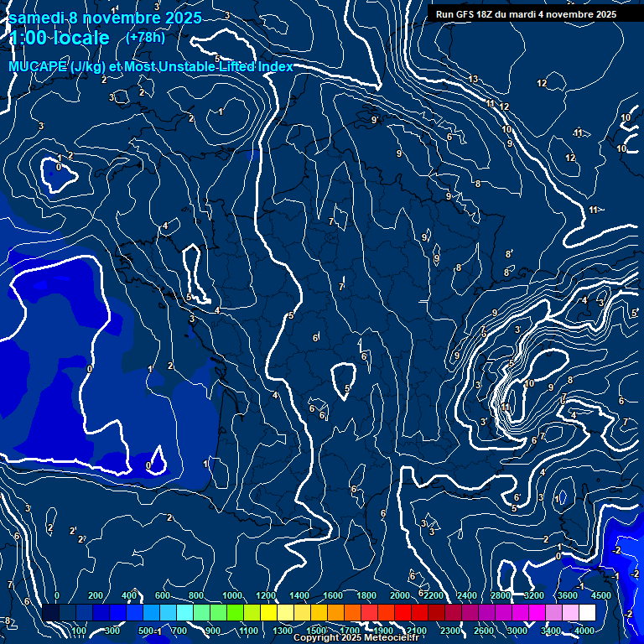
Task: Click the pure yellow legend swatch under 1200
Action: [268, 612]
